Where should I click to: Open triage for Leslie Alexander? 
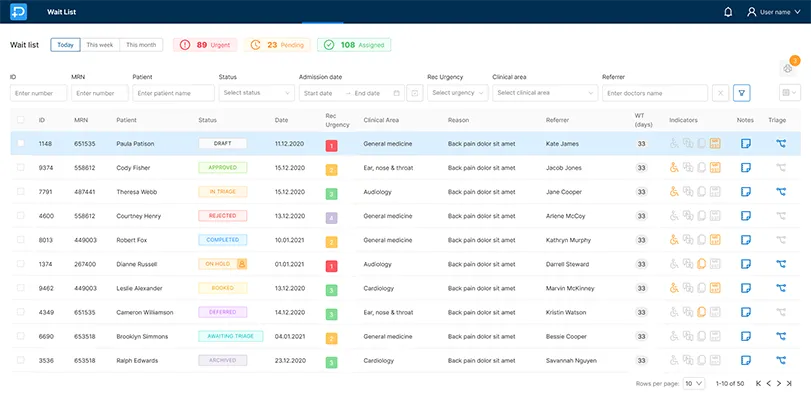click(781, 288)
